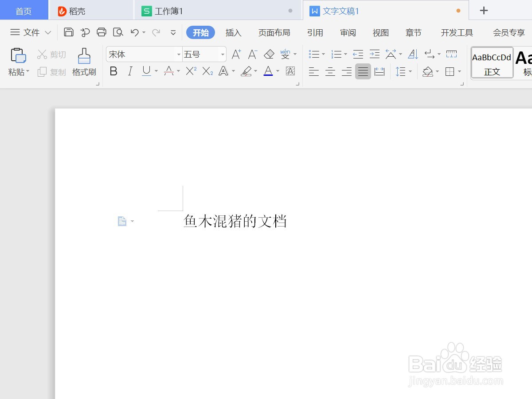Screen dimensions: 532x399
Task: Apply the 正文 AaBbCcDd style
Action: [x=491, y=63]
